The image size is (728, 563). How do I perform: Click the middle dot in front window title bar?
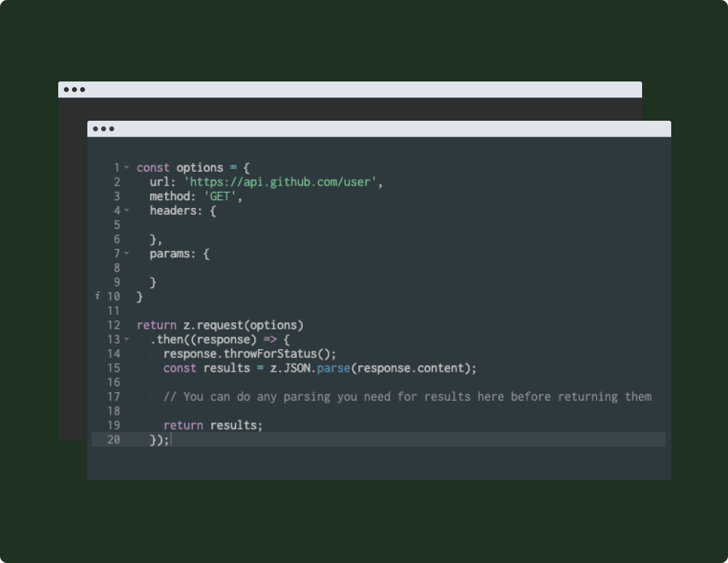click(103, 129)
